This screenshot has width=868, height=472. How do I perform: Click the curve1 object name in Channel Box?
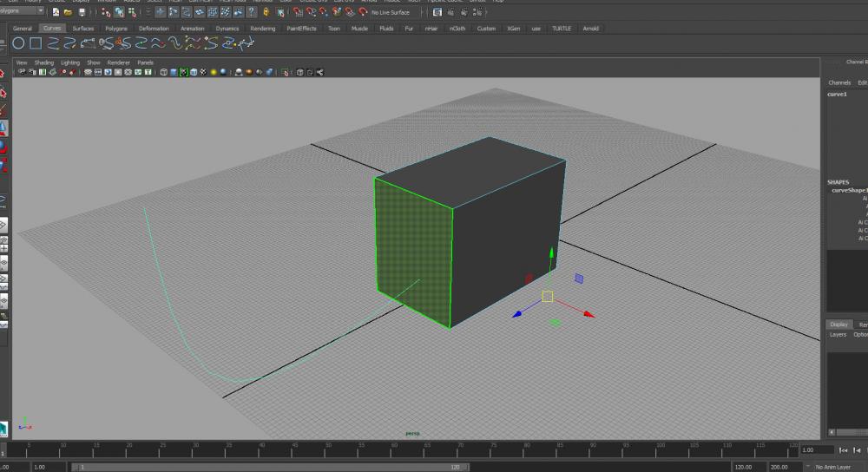837,94
